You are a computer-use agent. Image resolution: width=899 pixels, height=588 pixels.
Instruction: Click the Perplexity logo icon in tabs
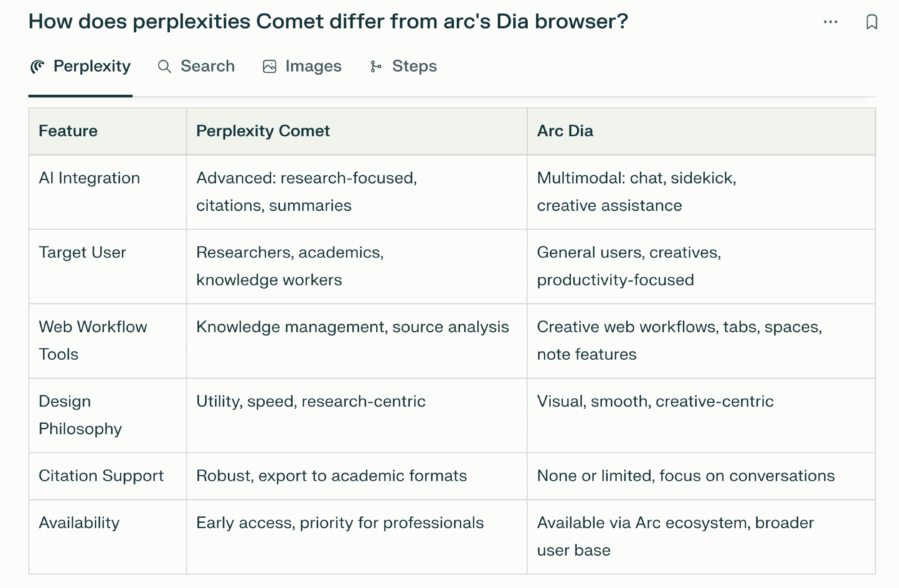pos(38,67)
